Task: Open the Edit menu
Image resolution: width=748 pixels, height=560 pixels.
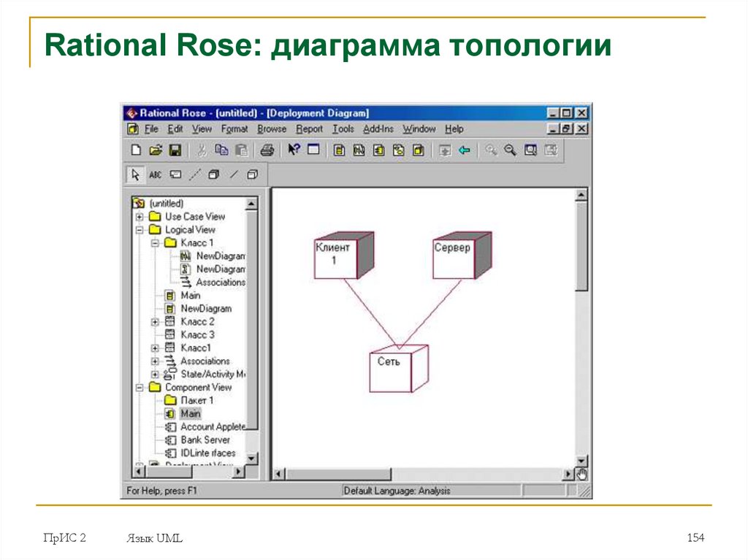Action: click(x=175, y=129)
